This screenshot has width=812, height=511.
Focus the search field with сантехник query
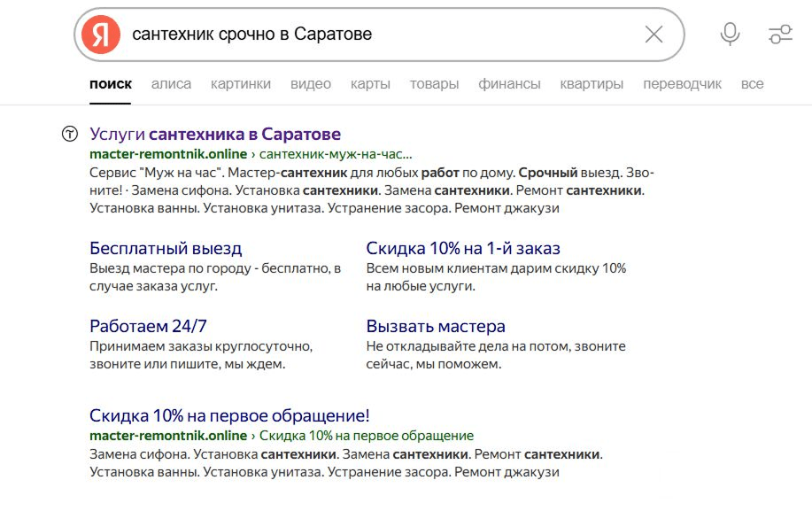coord(378,35)
